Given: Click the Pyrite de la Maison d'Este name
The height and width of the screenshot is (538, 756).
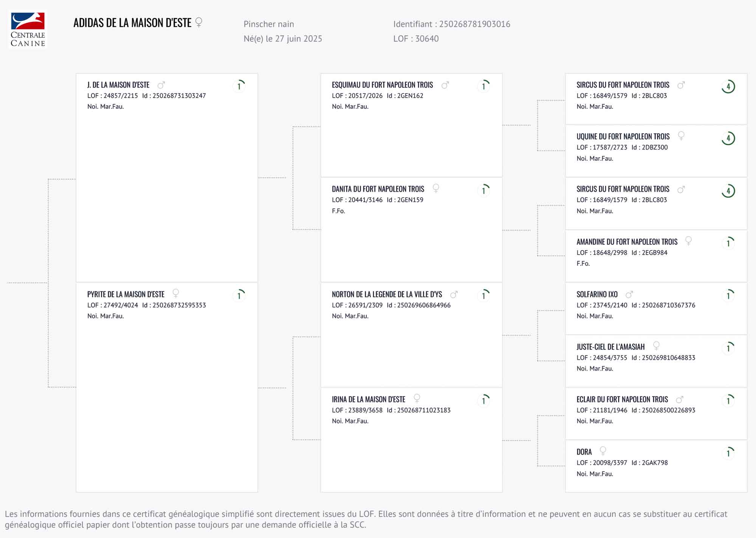Looking at the screenshot, I should pos(125,294).
